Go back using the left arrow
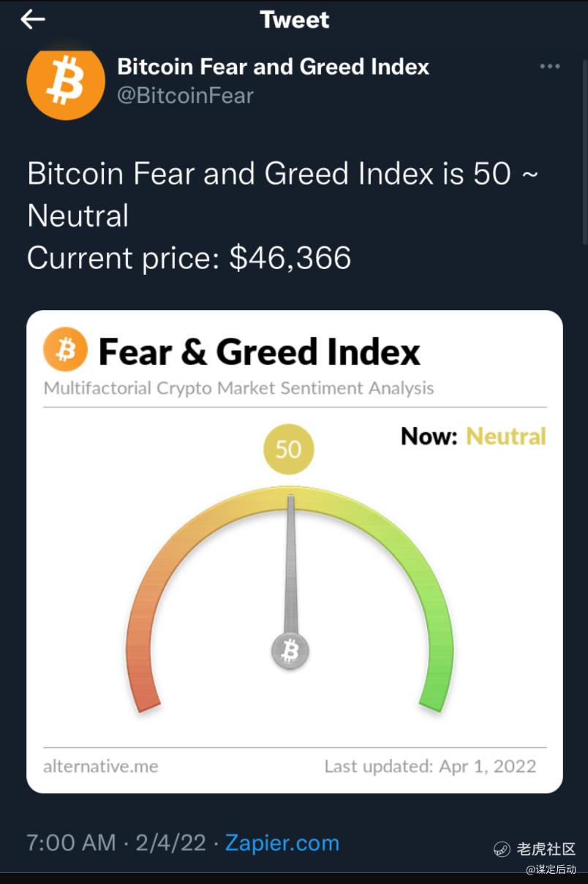 (x=33, y=20)
